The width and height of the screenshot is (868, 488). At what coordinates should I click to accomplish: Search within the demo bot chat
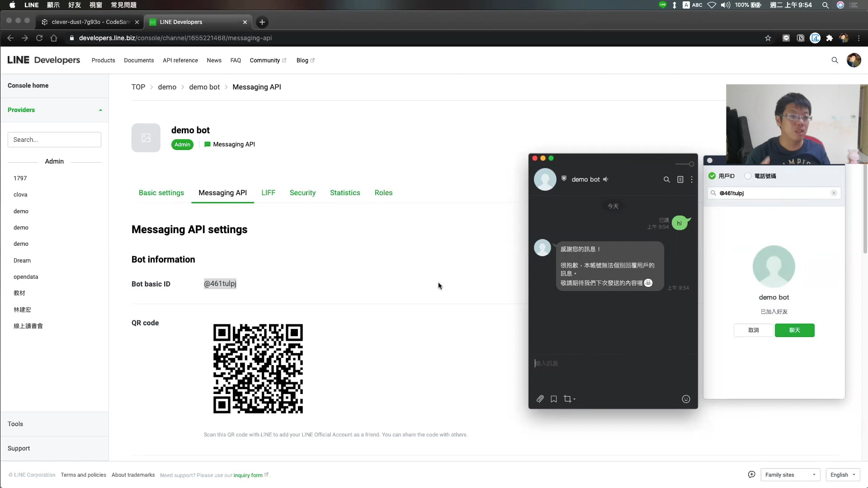pyautogui.click(x=666, y=179)
